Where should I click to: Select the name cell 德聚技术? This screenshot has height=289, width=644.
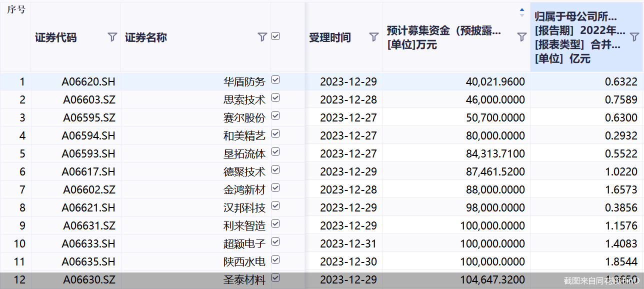click(x=244, y=172)
